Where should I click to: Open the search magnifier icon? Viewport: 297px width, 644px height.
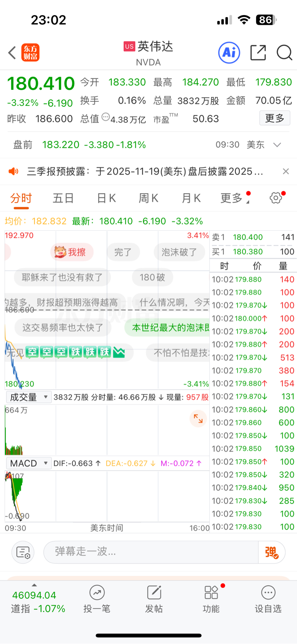[x=284, y=53]
